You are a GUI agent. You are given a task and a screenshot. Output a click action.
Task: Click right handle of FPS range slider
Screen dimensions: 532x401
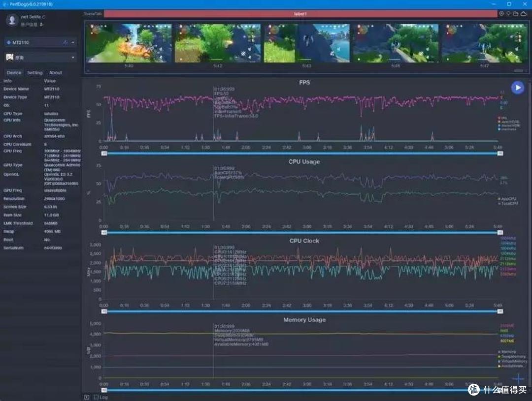[x=500, y=154]
